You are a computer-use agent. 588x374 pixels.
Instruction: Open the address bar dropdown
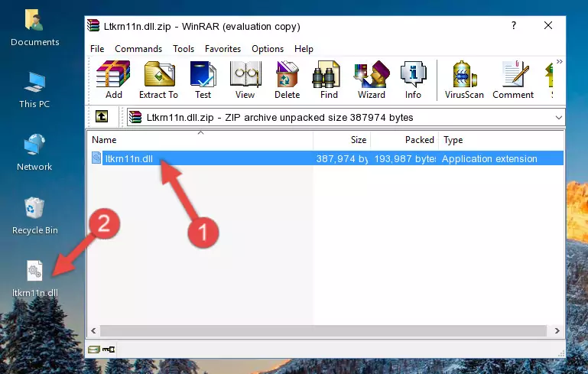coord(558,118)
